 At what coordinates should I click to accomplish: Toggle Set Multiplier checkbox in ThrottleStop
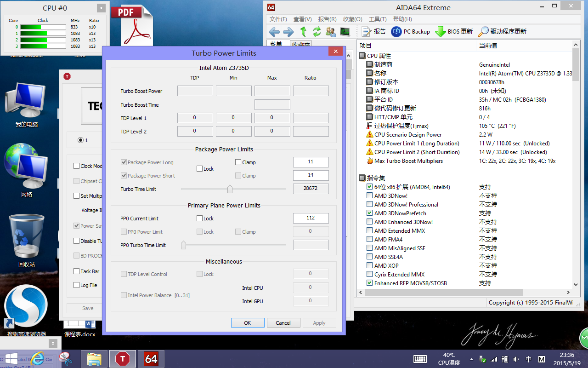[x=77, y=196]
